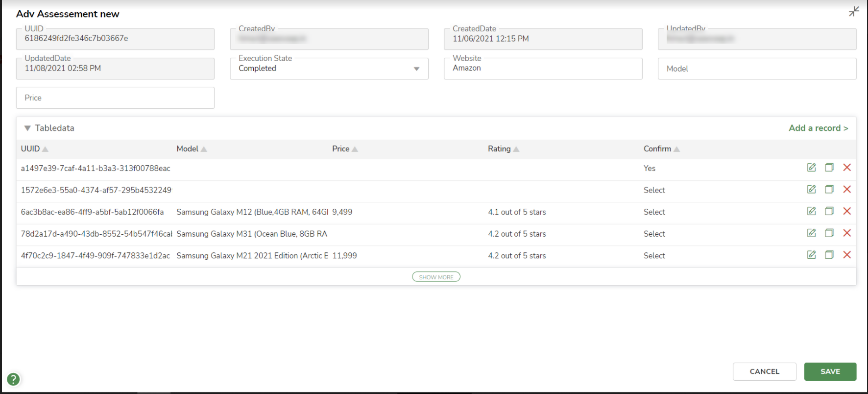Image resolution: width=868 pixels, height=394 pixels.
Task: Copy the second row starting with 1572e6e3
Action: [829, 190]
